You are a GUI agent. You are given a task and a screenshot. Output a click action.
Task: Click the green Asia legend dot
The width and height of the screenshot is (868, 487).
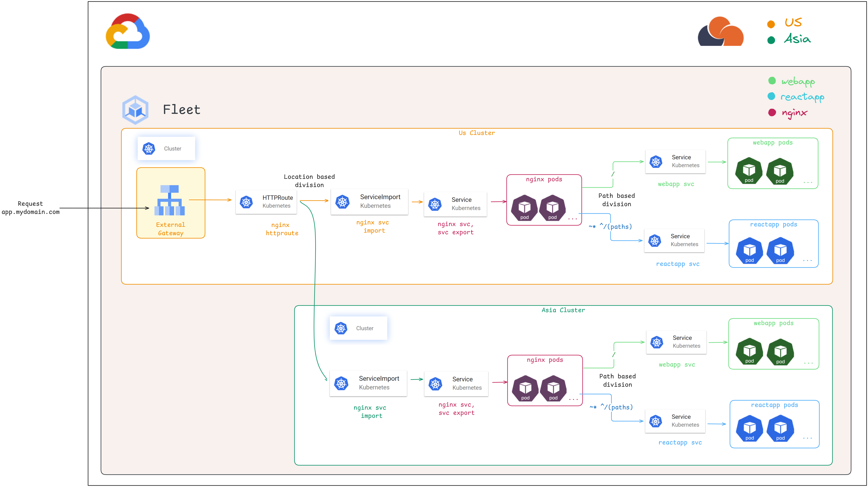coord(771,40)
